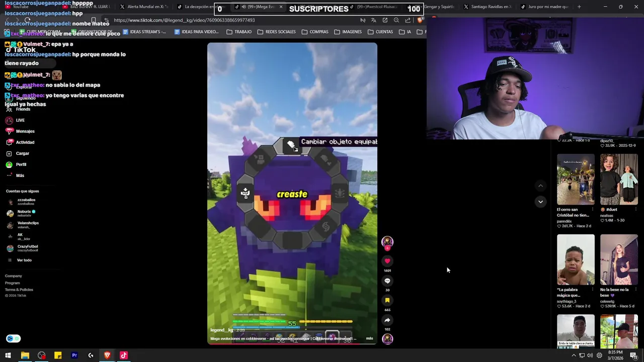The height and width of the screenshot is (362, 644).
Task: Open options menu for La palabra mágica video
Action: pyautogui.click(x=592, y=290)
